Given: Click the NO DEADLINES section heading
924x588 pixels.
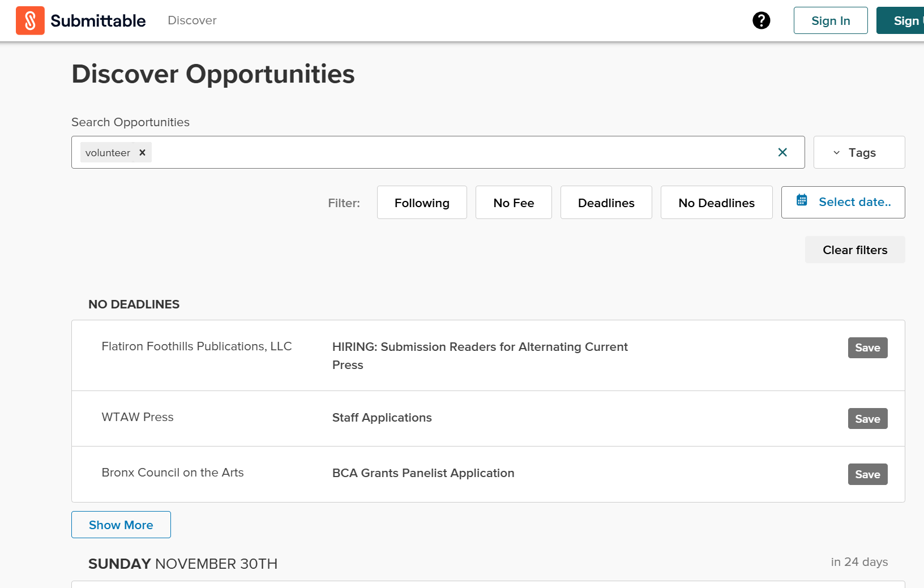Looking at the screenshot, I should click(134, 304).
